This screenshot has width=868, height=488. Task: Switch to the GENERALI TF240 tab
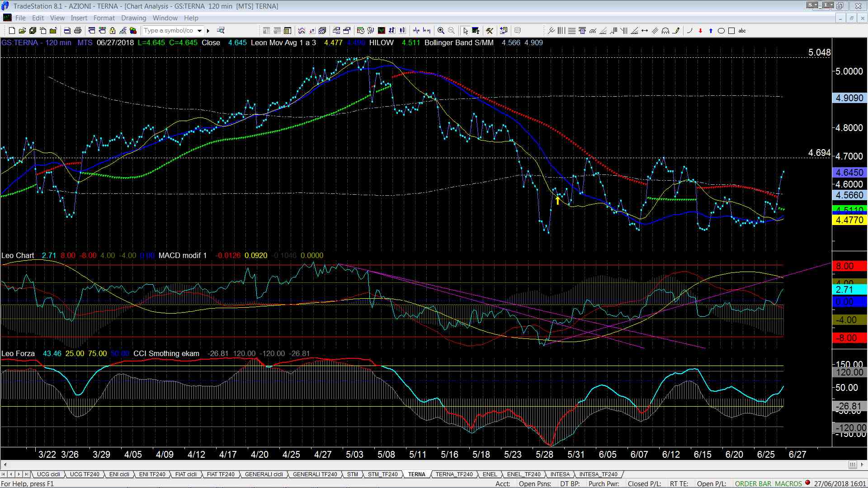coord(315,474)
